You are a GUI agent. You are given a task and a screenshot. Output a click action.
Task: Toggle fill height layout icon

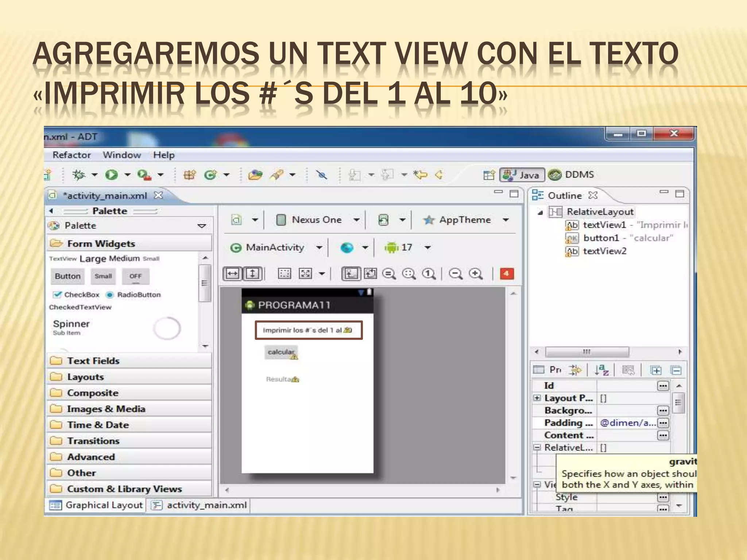point(252,273)
